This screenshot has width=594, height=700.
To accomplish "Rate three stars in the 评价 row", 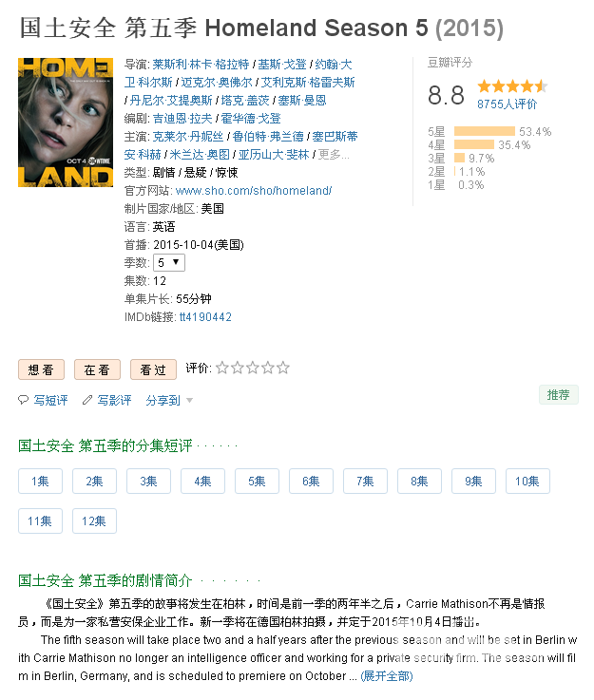I will [x=253, y=368].
